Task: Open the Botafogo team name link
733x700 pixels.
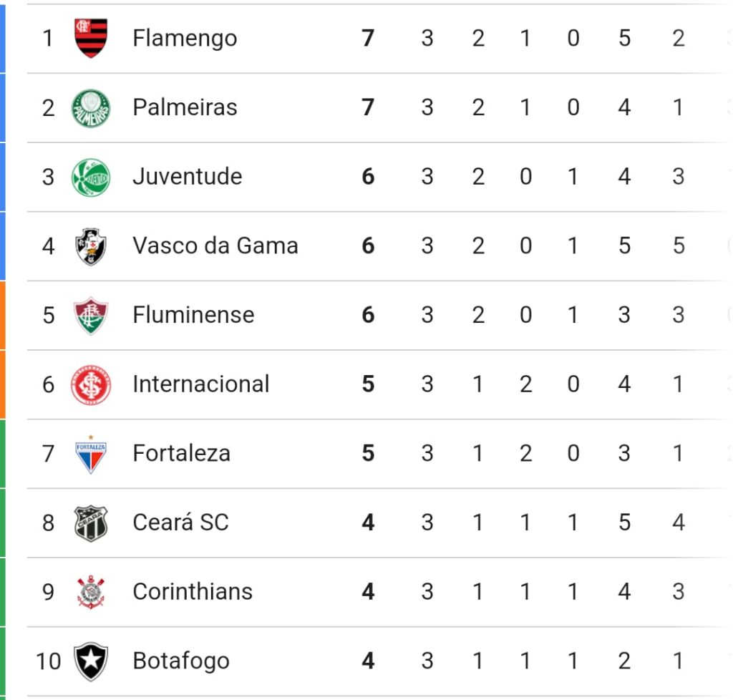Action: [181, 661]
